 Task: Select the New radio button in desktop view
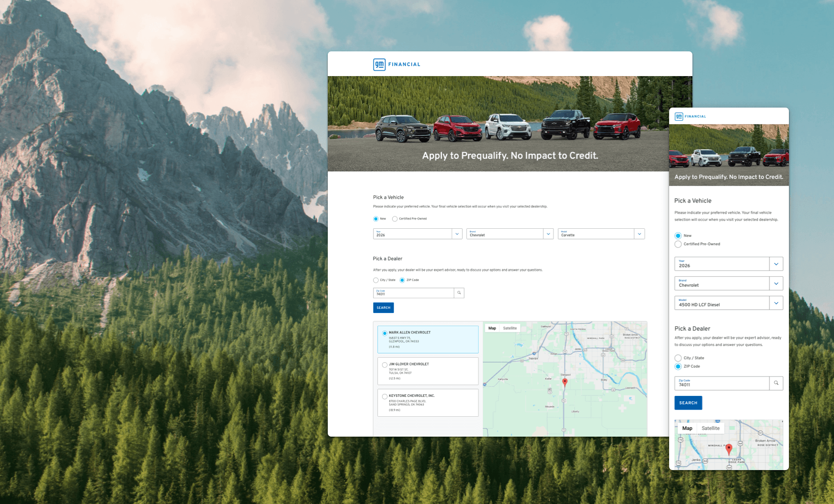[x=376, y=219]
